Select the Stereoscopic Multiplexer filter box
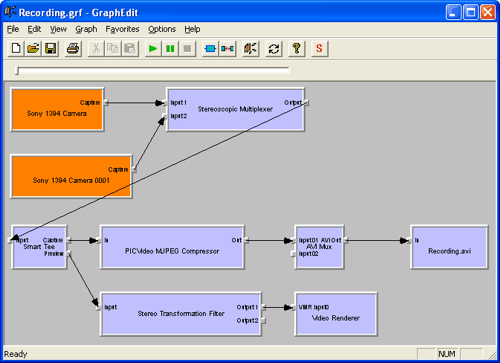This screenshot has height=363, width=500. point(235,109)
